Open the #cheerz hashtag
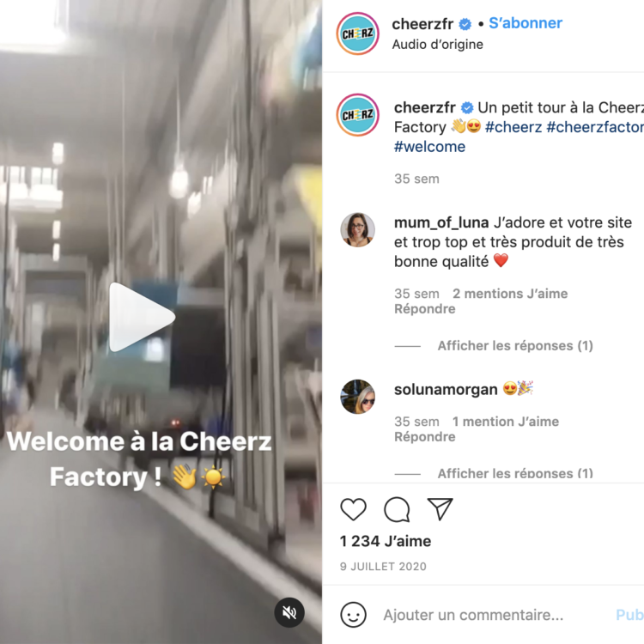This screenshot has width=644, height=644. click(513, 127)
